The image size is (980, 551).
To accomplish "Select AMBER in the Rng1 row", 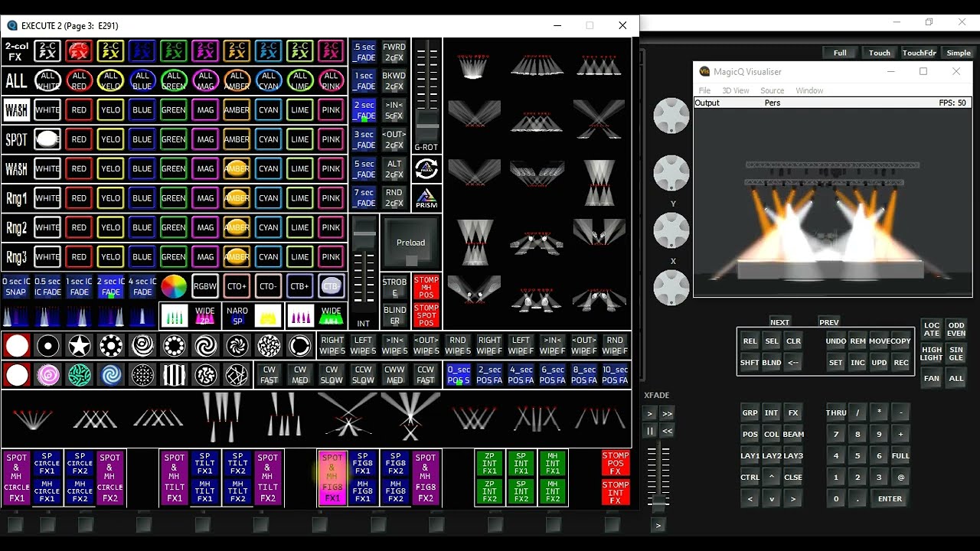I will pos(237,198).
